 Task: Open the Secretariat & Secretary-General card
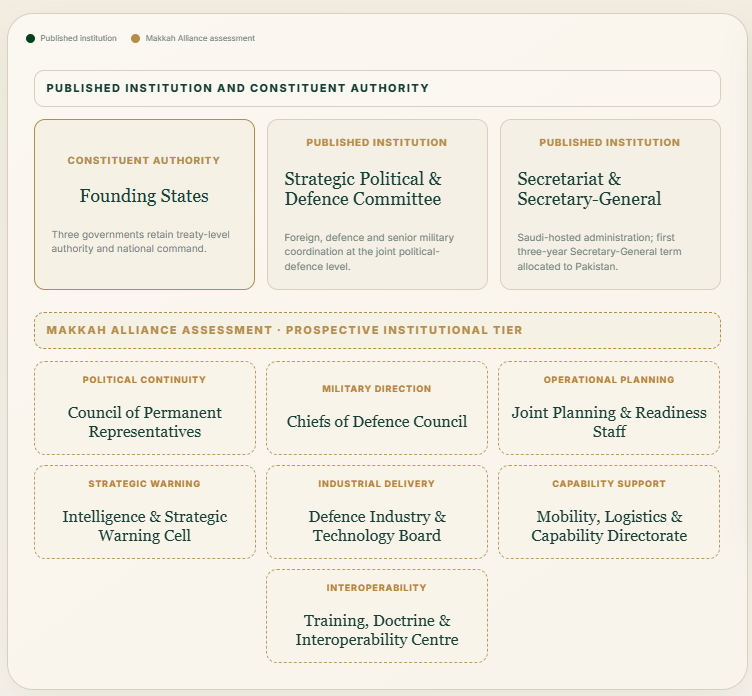610,204
